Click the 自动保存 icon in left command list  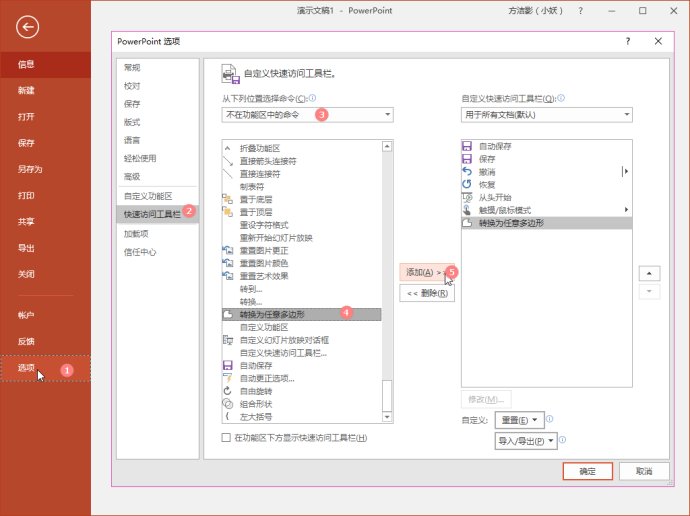click(x=228, y=366)
